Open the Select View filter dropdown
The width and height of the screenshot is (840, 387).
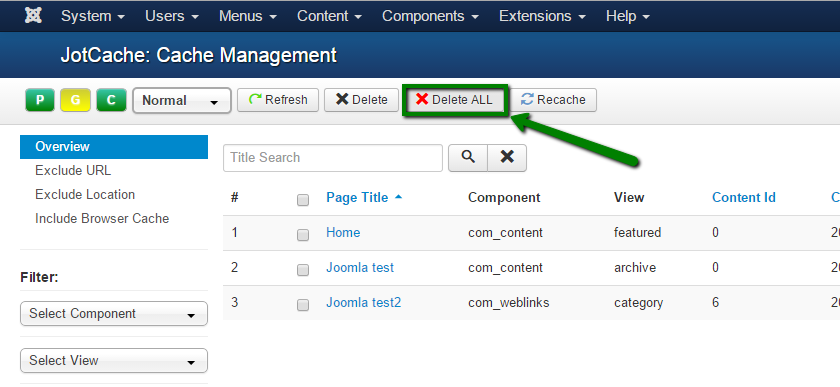[x=114, y=361]
